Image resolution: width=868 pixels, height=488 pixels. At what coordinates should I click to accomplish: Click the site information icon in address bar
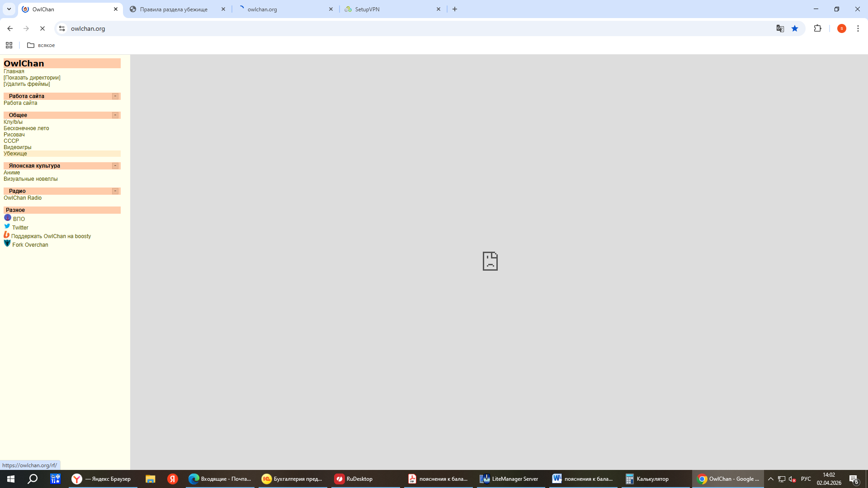(x=62, y=28)
